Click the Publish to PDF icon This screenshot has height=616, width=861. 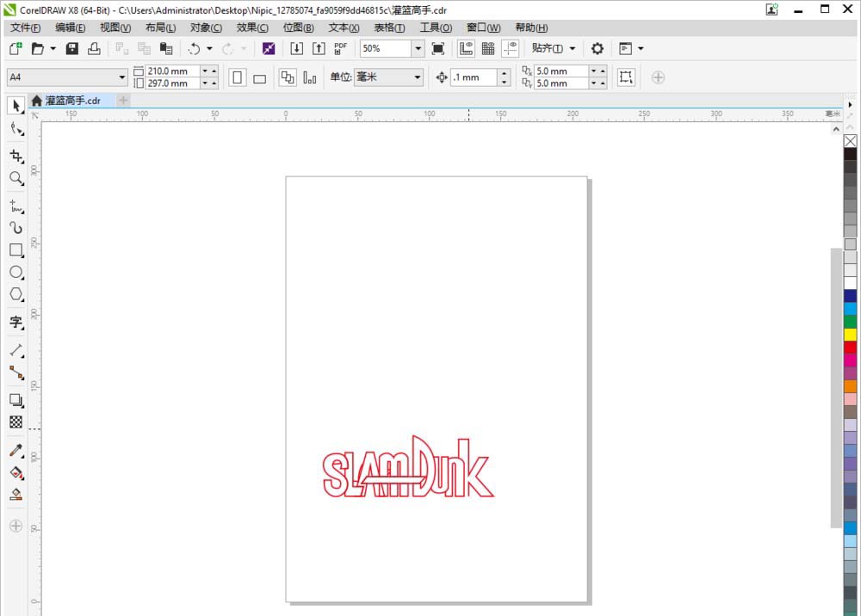tap(340, 49)
